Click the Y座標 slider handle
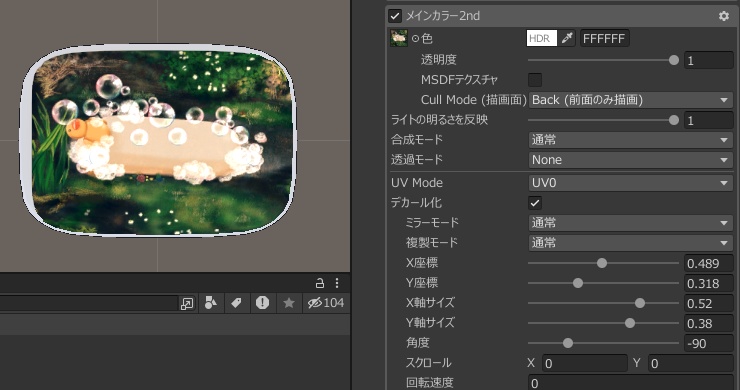 (x=578, y=283)
